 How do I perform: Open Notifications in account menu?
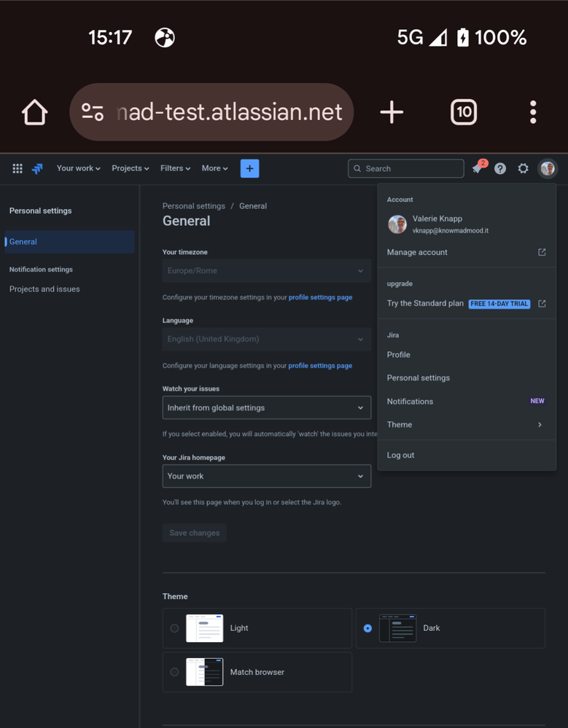(467, 401)
